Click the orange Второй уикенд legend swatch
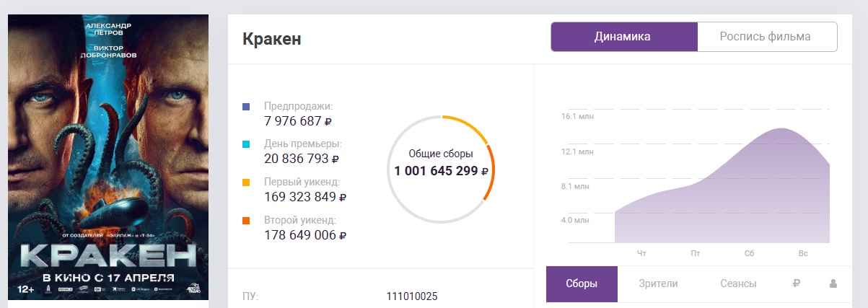The image size is (868, 308). [247, 221]
